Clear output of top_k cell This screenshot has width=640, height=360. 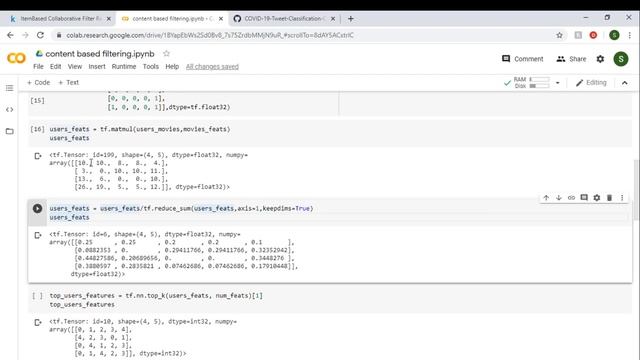click(x=38, y=322)
